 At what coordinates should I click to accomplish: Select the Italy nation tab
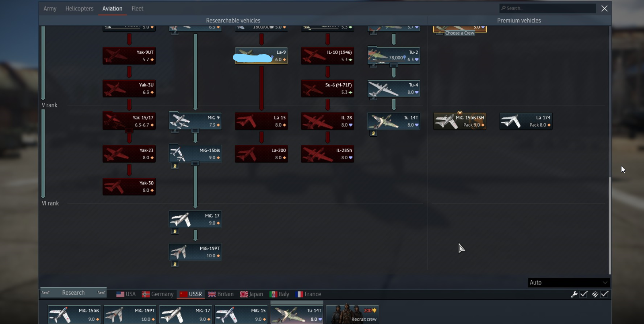tap(279, 294)
